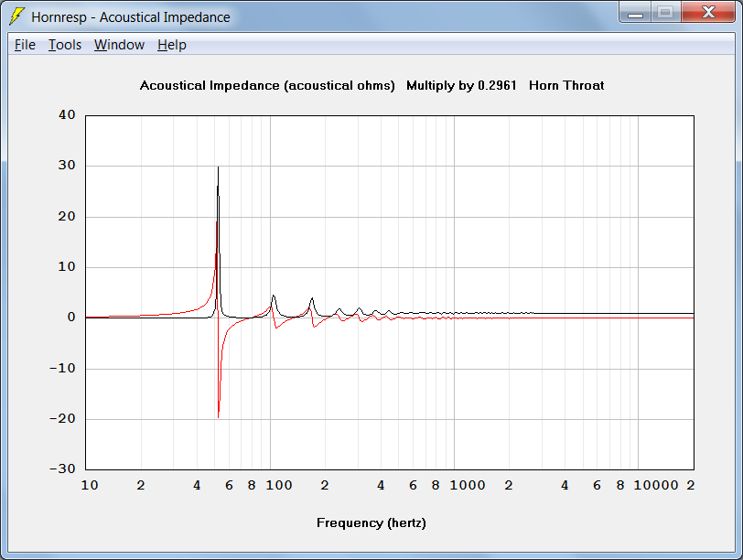This screenshot has width=743, height=560.
Task: Click the red curve trough near -20
Action: (219, 415)
